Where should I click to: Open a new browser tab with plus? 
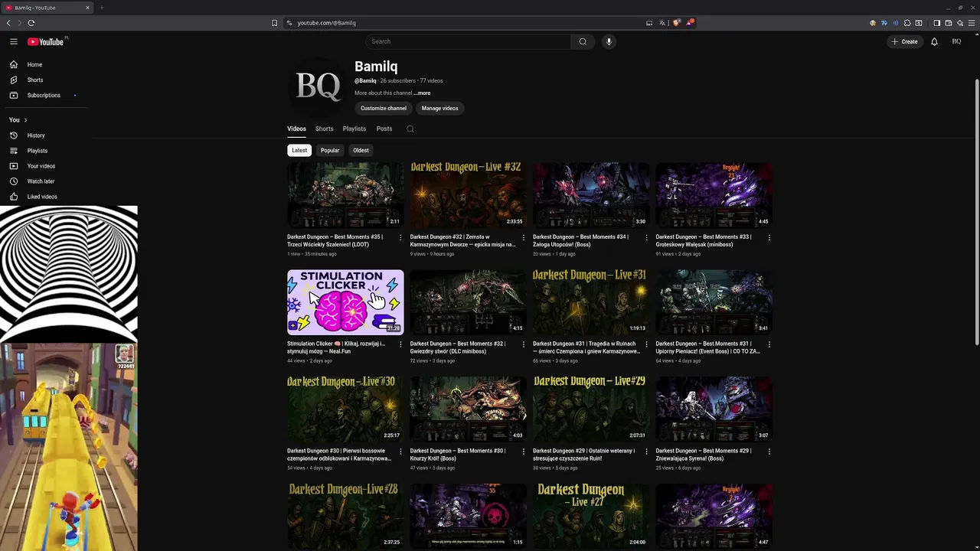coord(101,8)
